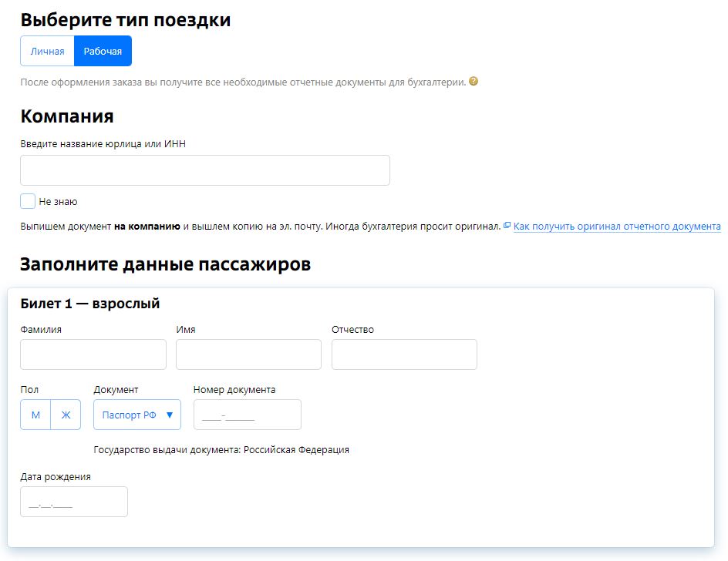Click the question mark help icon
This screenshot has height=561, width=728.
coord(474,82)
